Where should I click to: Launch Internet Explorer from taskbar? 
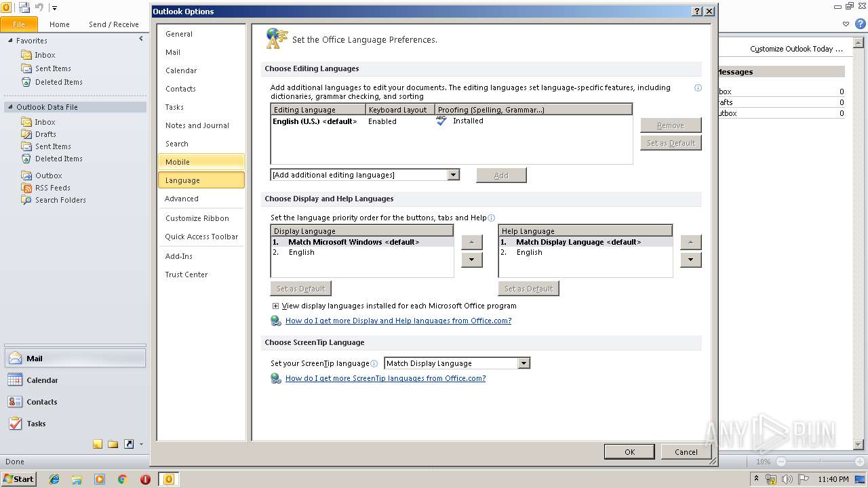point(54,479)
